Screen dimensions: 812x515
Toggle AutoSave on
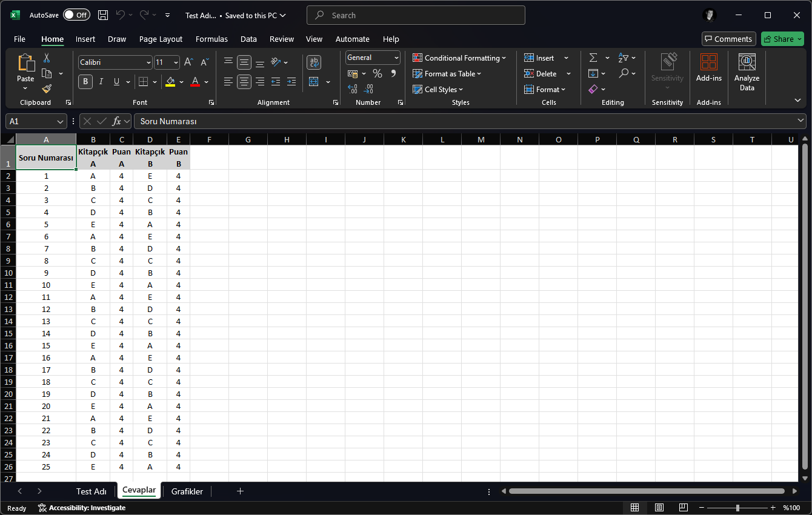(76, 15)
